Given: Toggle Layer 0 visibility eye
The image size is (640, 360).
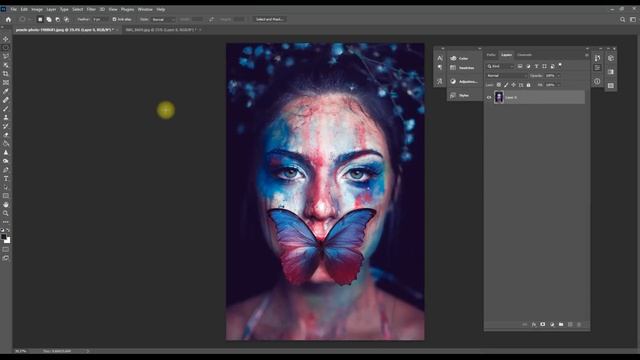Looking at the screenshot, I should [489, 98].
